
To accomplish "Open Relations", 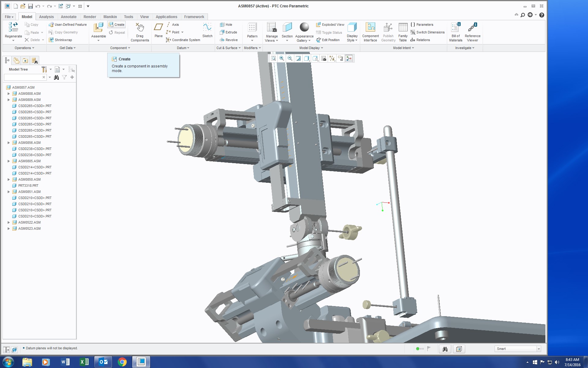I will tap(420, 40).
